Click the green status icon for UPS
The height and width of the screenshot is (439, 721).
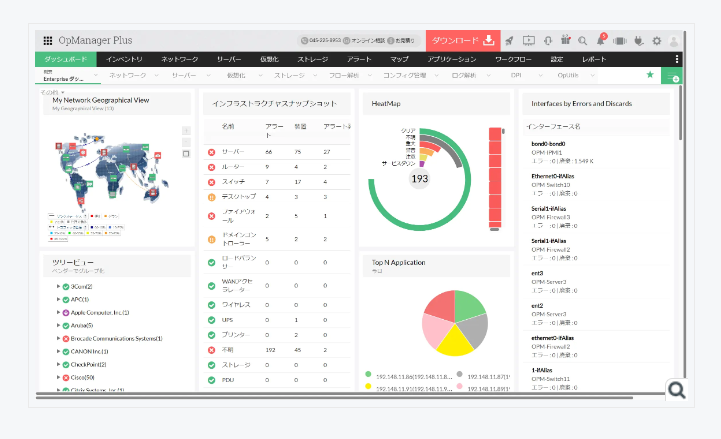coord(212,320)
